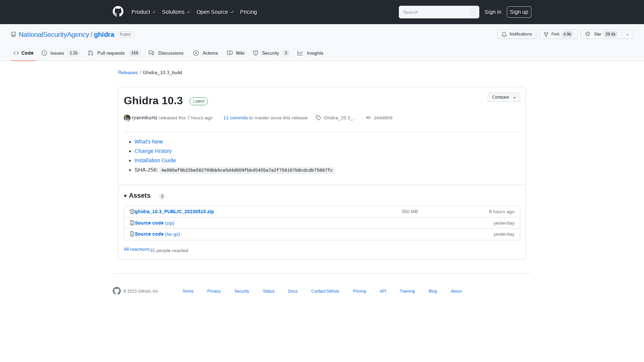Image resolution: width=644 pixels, height=362 pixels.
Task: Open ryanmkurtz user profile link
Action: coord(145,118)
